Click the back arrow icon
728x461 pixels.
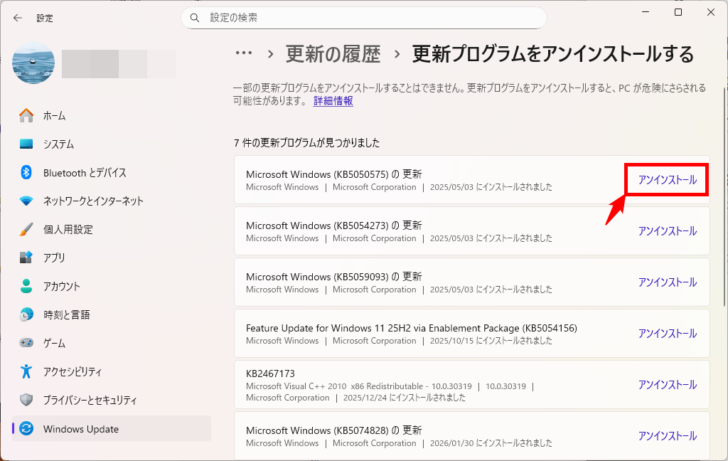point(18,18)
